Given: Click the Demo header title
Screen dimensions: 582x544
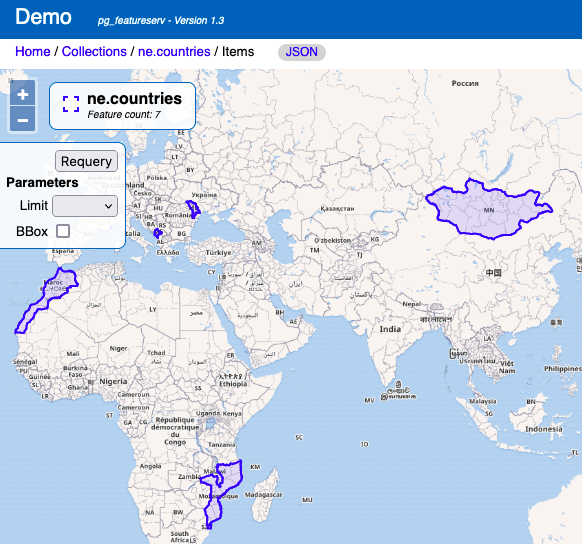Looking at the screenshot, I should click(43, 17).
